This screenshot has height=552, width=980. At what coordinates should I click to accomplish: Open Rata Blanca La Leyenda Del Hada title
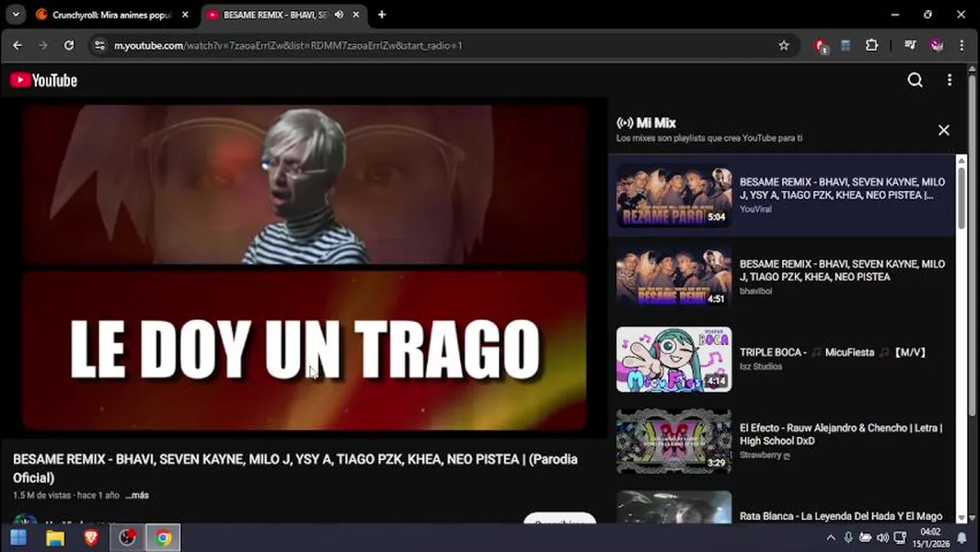coord(841,516)
